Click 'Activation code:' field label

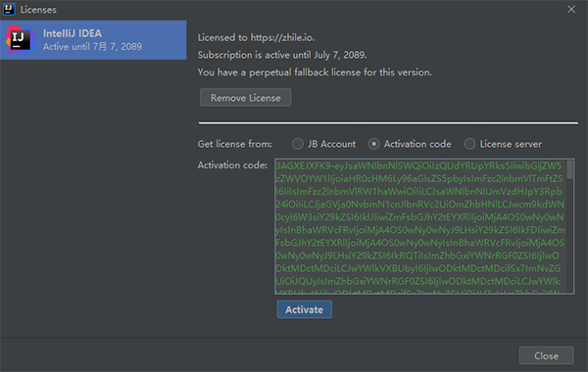pyautogui.click(x=232, y=165)
